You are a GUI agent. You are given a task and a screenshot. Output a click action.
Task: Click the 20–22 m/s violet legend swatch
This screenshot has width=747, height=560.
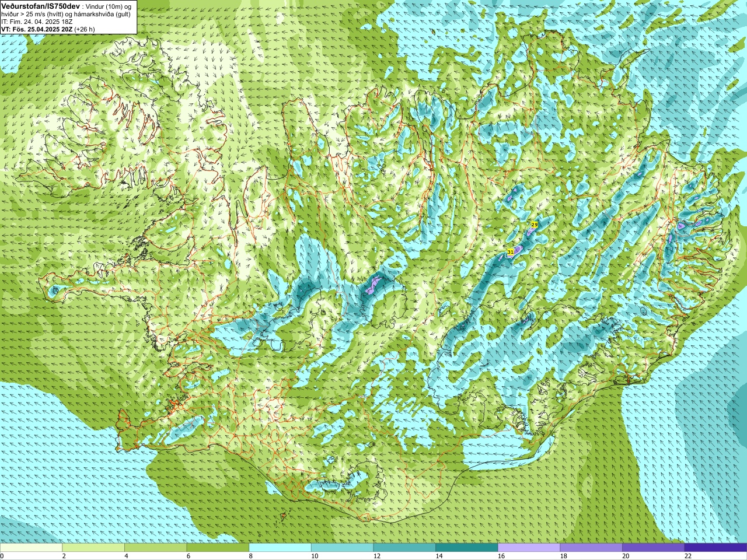click(654, 548)
